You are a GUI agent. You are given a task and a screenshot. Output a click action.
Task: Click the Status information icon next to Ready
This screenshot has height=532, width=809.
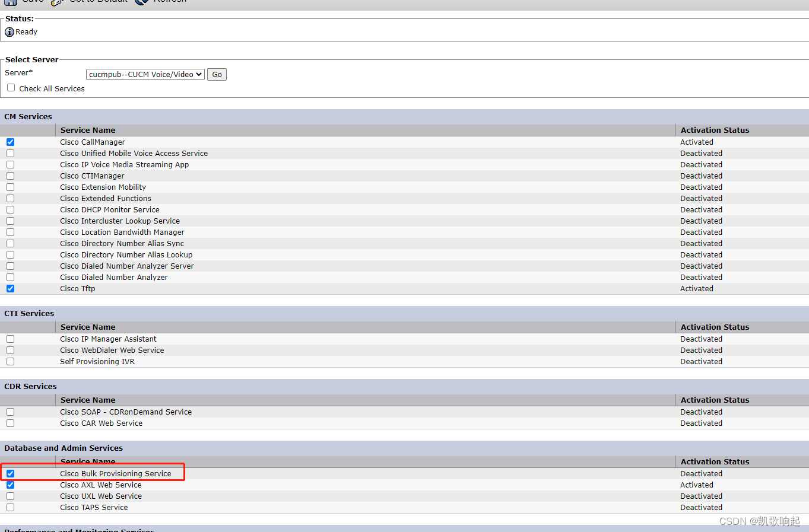(8, 31)
